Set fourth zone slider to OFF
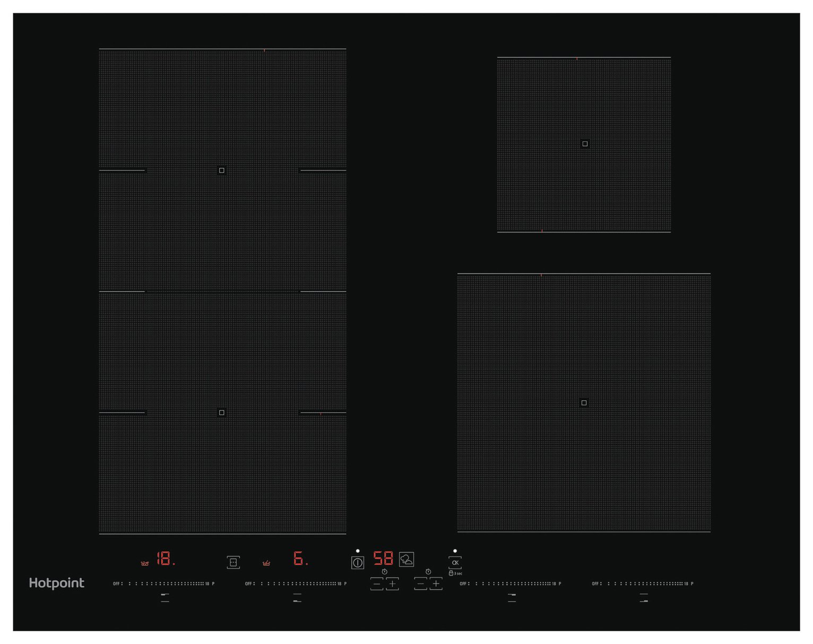 (x=595, y=583)
